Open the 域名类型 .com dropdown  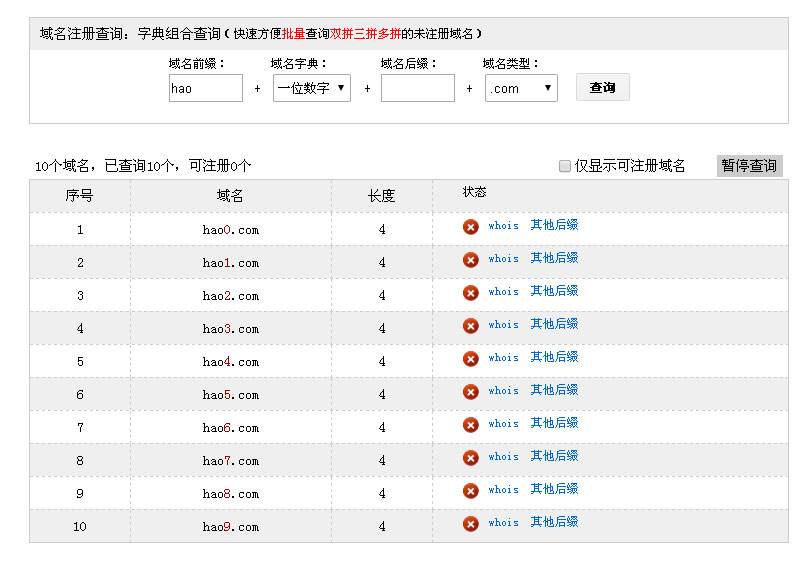coord(521,88)
